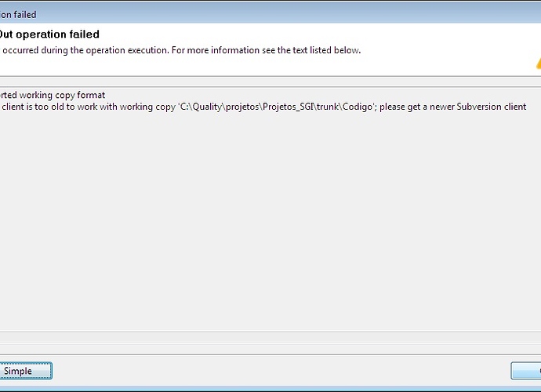Click the 'occurred during the operation execution' description
This screenshot has height=392, width=541.
pos(85,50)
